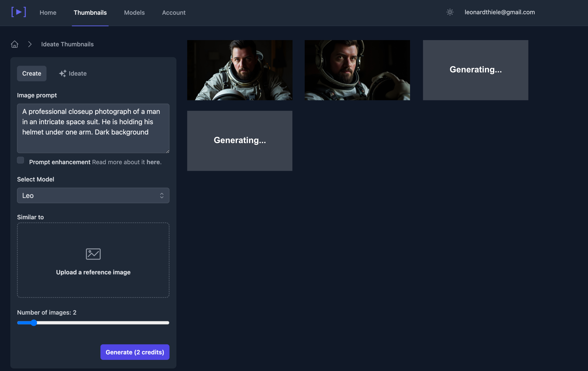Open the 'here' link about prompt enhancement
This screenshot has width=588, height=371.
pyautogui.click(x=153, y=162)
